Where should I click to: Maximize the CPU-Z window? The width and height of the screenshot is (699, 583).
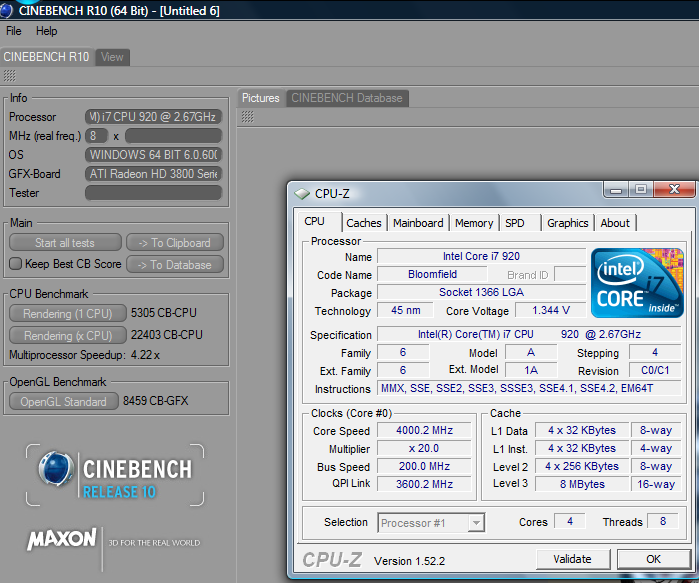641,190
